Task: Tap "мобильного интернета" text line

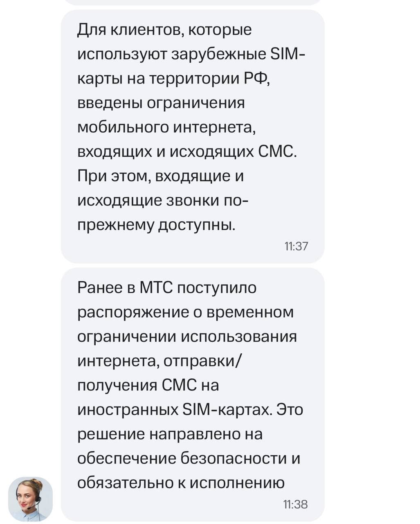Action: [166, 127]
